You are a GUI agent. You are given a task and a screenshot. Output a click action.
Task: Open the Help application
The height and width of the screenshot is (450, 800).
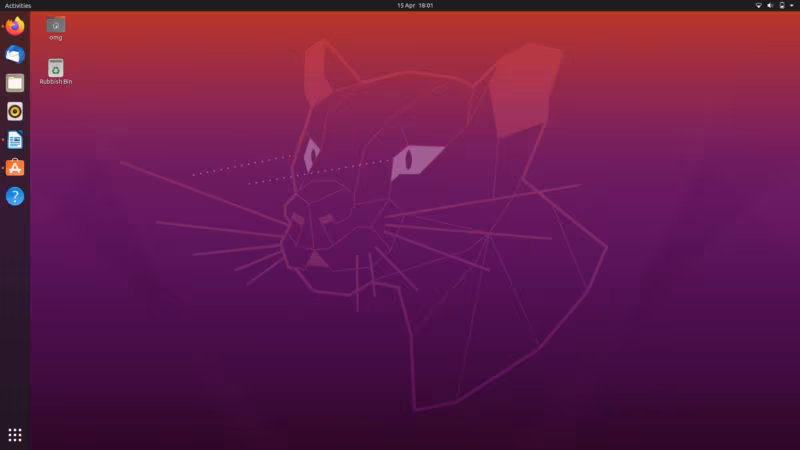[x=15, y=196]
